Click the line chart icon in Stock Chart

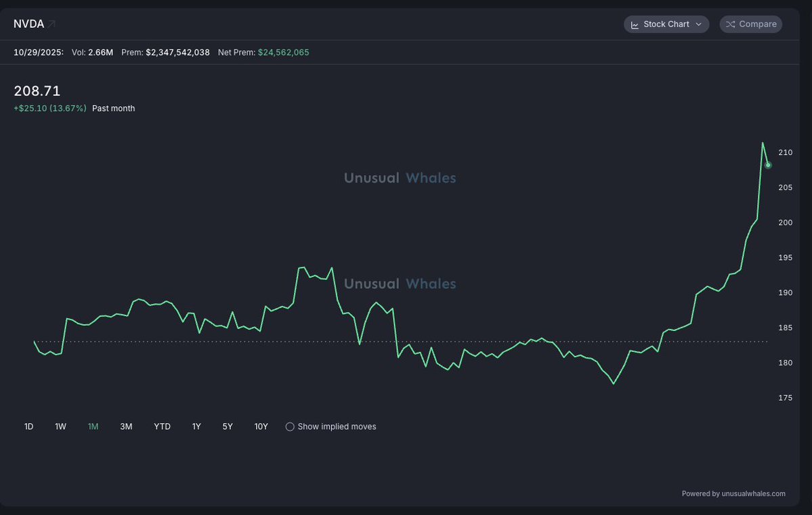point(635,24)
